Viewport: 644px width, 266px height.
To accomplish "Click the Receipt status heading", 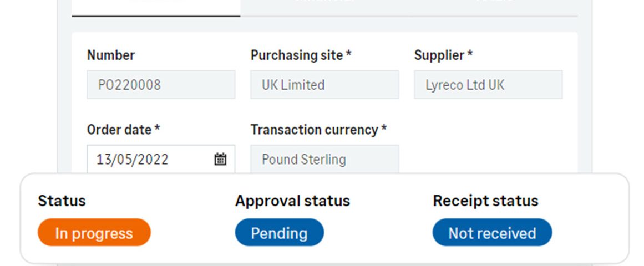I will pos(485,201).
